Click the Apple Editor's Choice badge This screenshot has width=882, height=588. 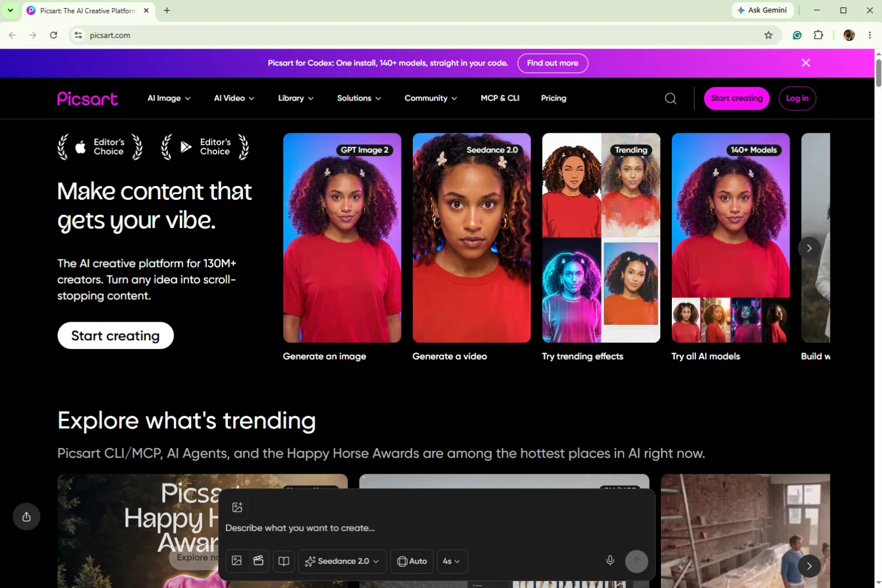point(100,147)
